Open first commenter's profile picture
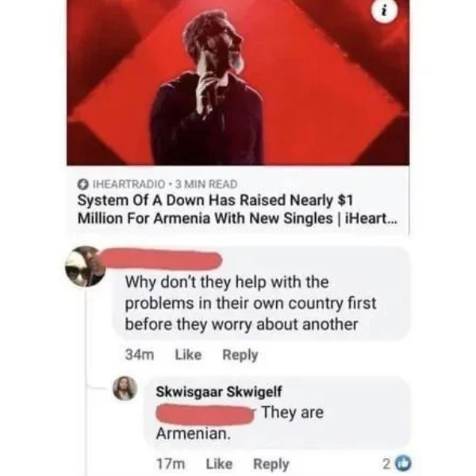 (86, 267)
